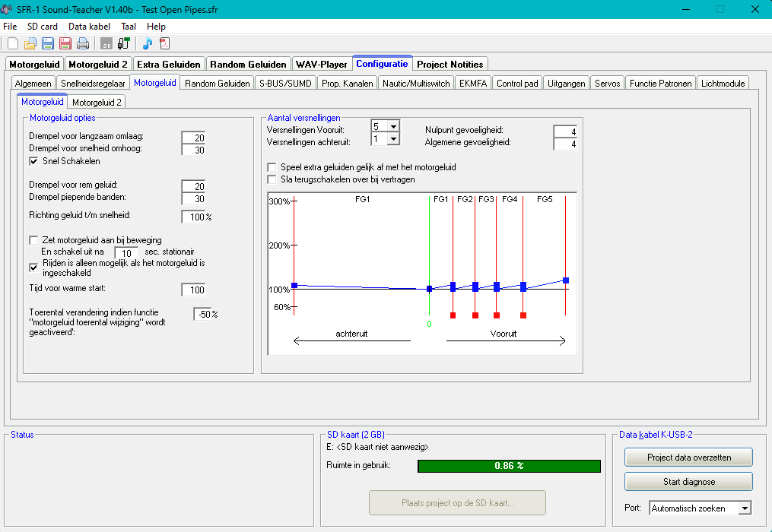772x532 pixels.
Task: Select the S-BUS/SUMD tab
Action: coord(285,83)
